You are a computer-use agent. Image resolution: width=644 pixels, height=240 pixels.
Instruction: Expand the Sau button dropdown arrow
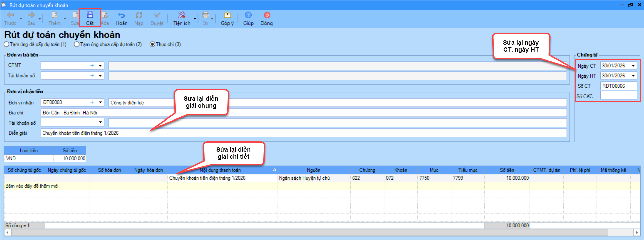click(40, 19)
